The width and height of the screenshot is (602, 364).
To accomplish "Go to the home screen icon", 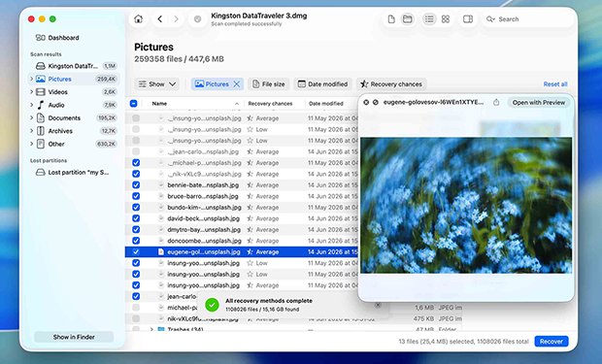I will pos(138,18).
